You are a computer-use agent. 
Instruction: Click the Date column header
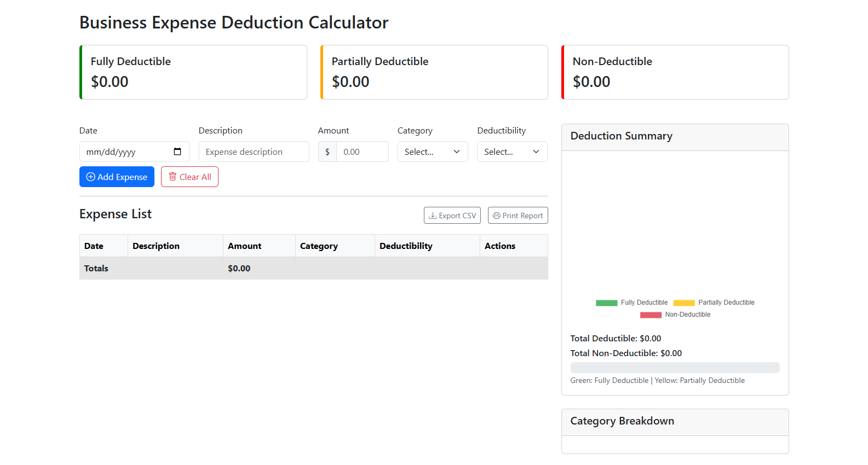104,246
